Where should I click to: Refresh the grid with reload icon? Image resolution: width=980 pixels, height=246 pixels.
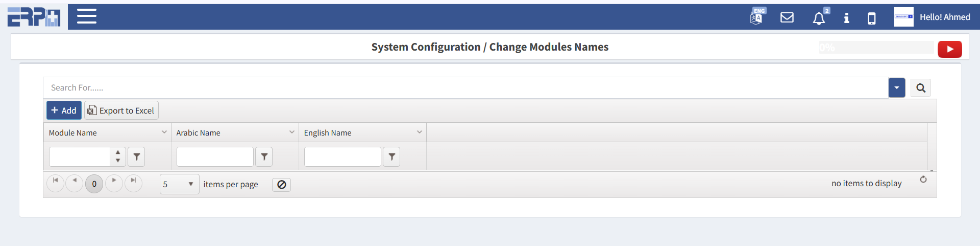(923, 180)
